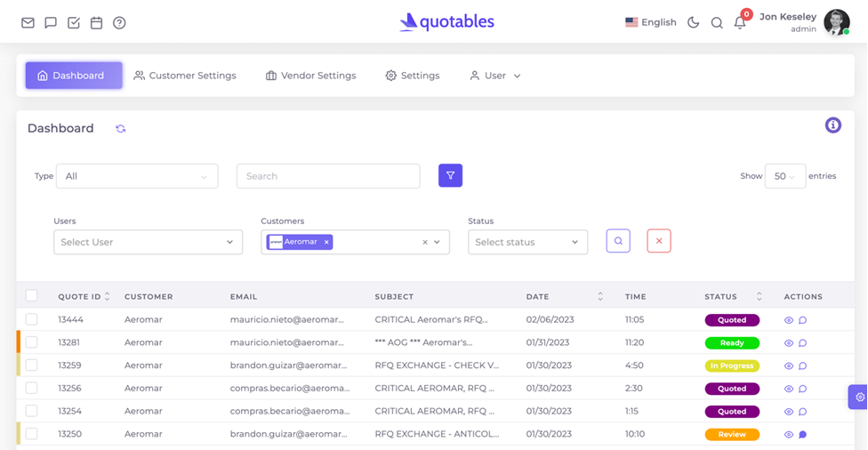This screenshot has height=450, width=868.
Task: Click subject *** AOG *** Aeromar's
Action: 423,342
